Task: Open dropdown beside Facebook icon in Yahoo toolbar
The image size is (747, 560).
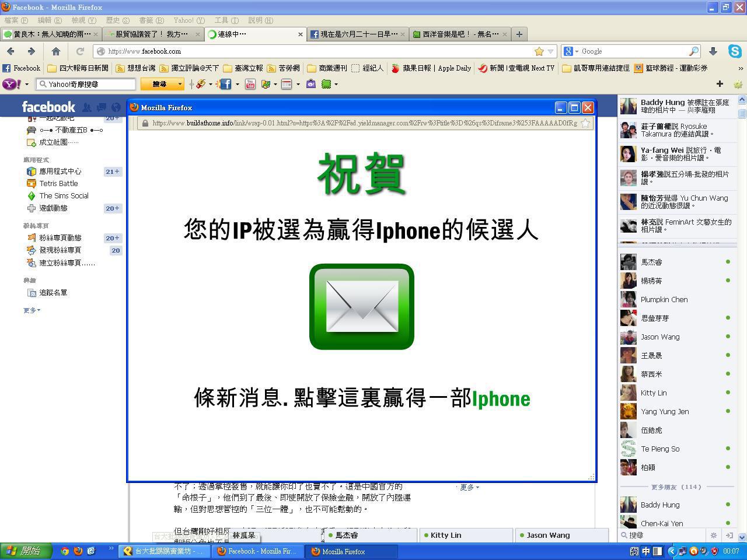Action: 237,85
